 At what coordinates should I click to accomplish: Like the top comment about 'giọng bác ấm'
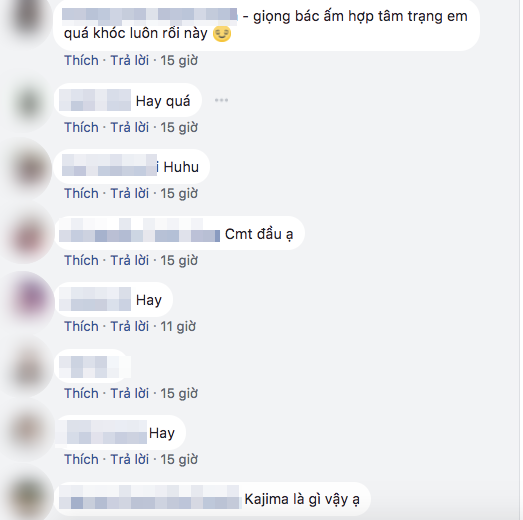[x=81, y=61]
